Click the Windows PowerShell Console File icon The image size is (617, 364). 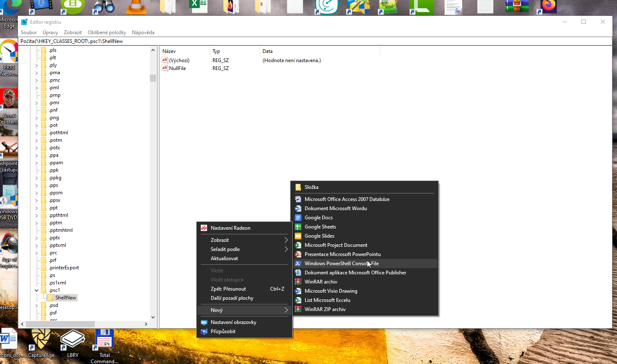298,264
